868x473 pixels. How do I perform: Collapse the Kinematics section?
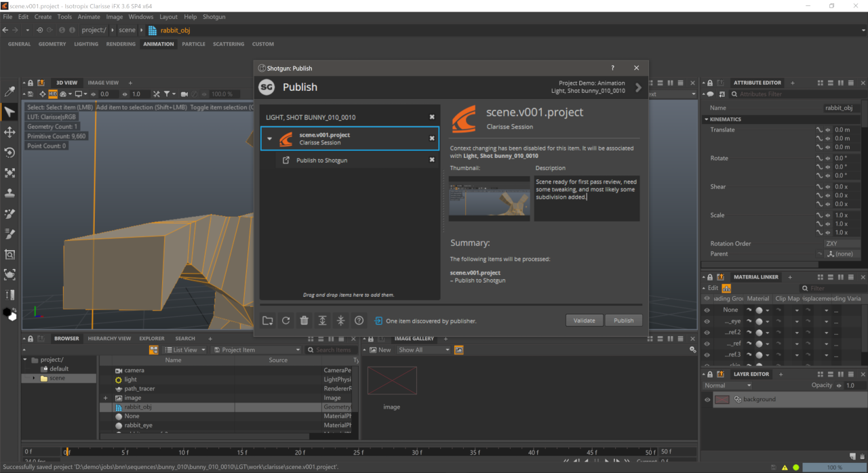706,119
